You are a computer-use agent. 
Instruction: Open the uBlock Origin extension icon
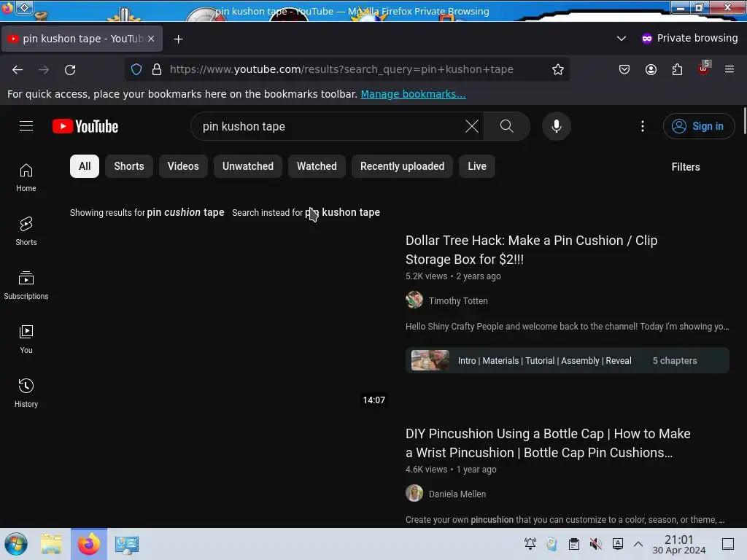pos(704,69)
